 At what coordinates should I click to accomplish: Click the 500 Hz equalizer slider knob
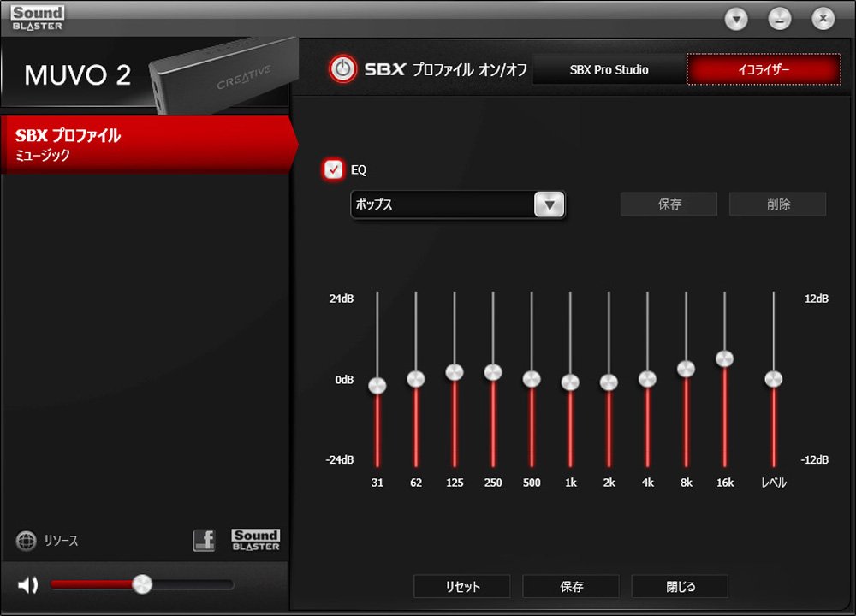(x=532, y=378)
